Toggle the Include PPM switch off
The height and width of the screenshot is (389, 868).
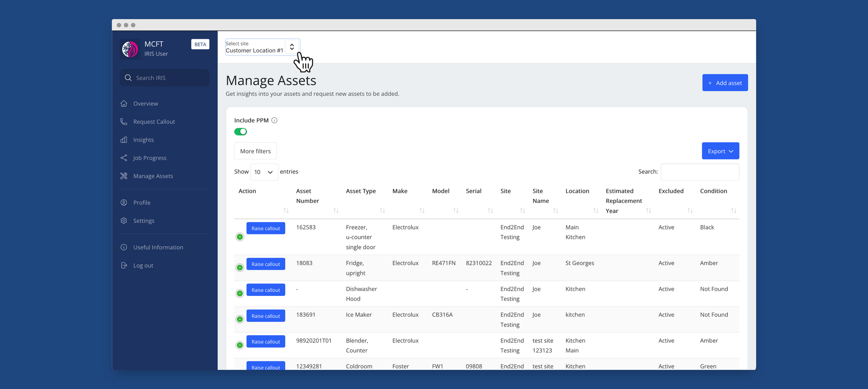[x=241, y=132]
